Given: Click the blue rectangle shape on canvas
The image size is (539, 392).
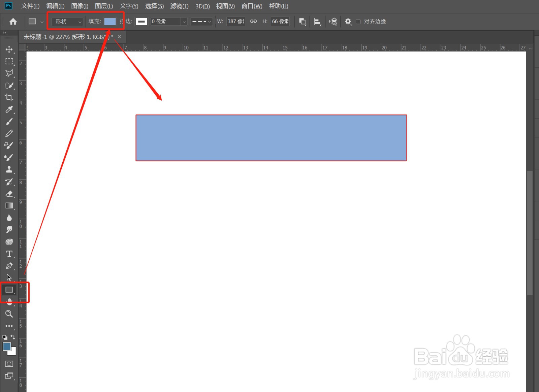Looking at the screenshot, I should click(271, 138).
